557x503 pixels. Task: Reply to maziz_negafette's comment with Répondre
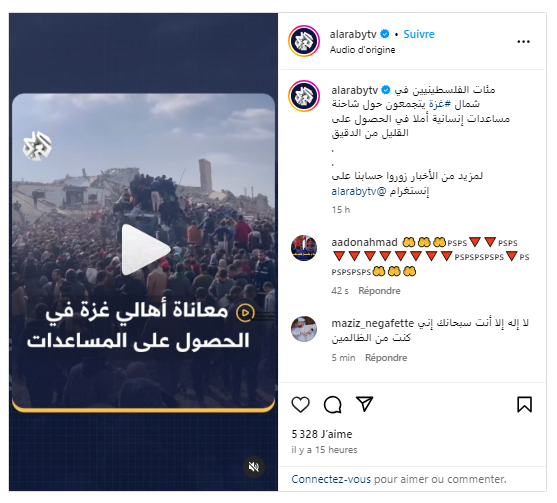(x=386, y=357)
